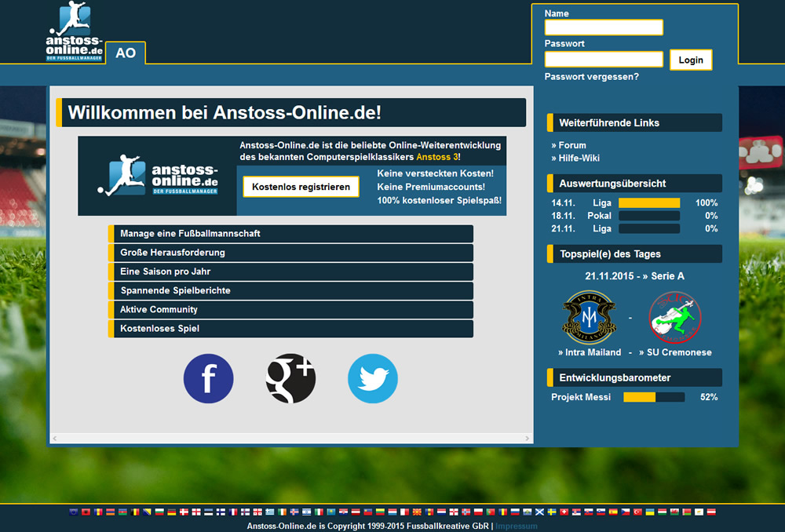Screen dimensions: 785x532
Task: Switch to the AO tab
Action: 126,53
